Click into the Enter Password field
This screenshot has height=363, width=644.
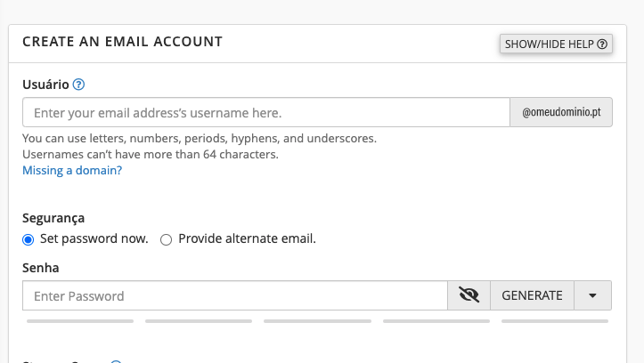[234, 295]
